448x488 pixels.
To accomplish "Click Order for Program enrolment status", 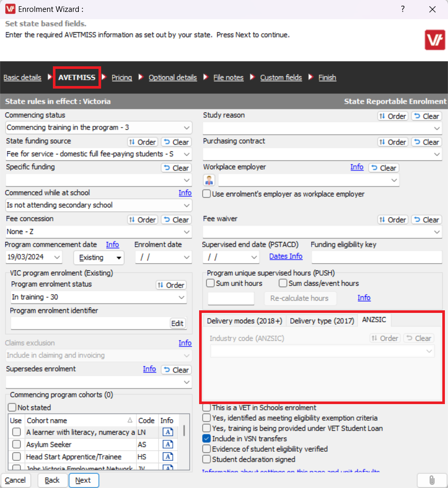I will (171, 285).
